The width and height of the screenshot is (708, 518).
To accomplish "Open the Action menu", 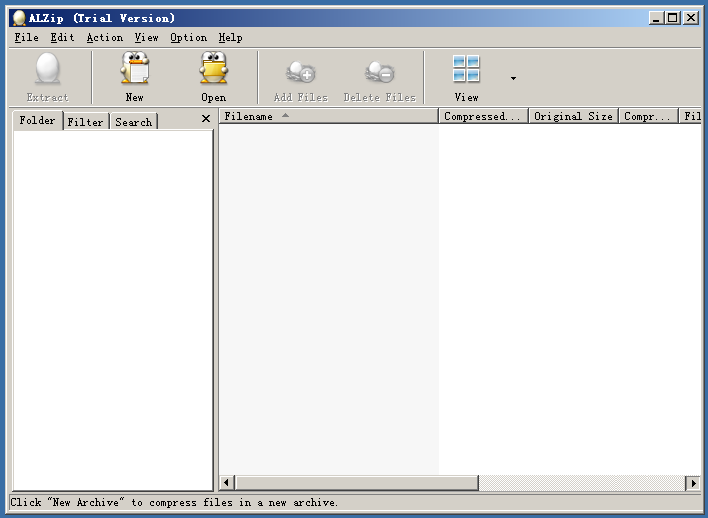I will [104, 37].
